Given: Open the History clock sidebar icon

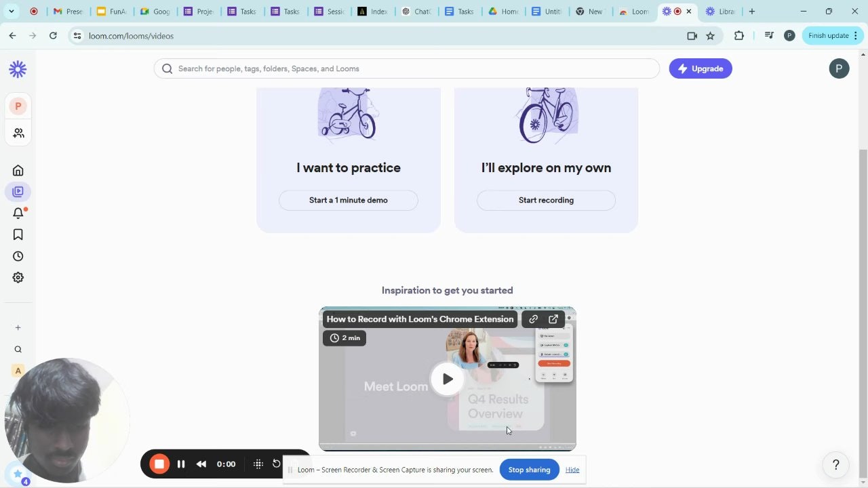Looking at the screenshot, I should point(18,256).
